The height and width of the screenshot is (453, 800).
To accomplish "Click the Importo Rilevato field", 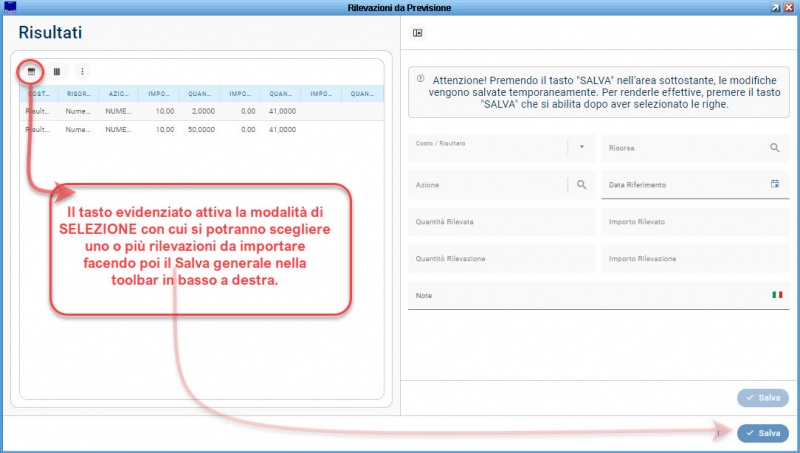I will pyautogui.click(x=695, y=222).
